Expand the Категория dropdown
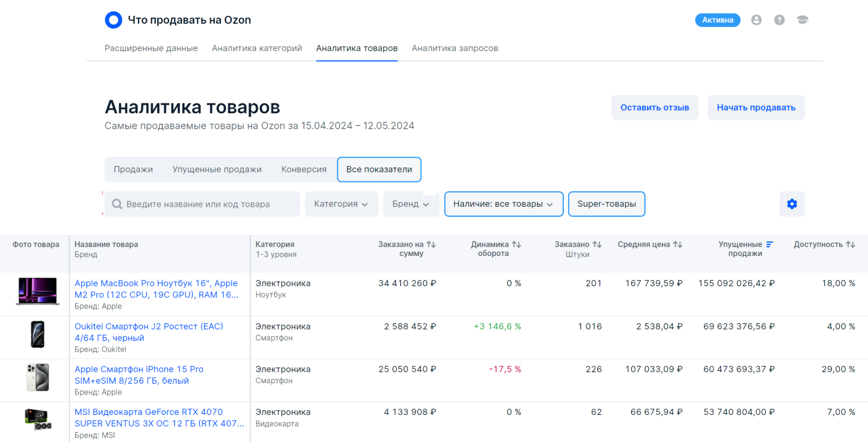Viewport: 868px width, 442px height. 341,204
